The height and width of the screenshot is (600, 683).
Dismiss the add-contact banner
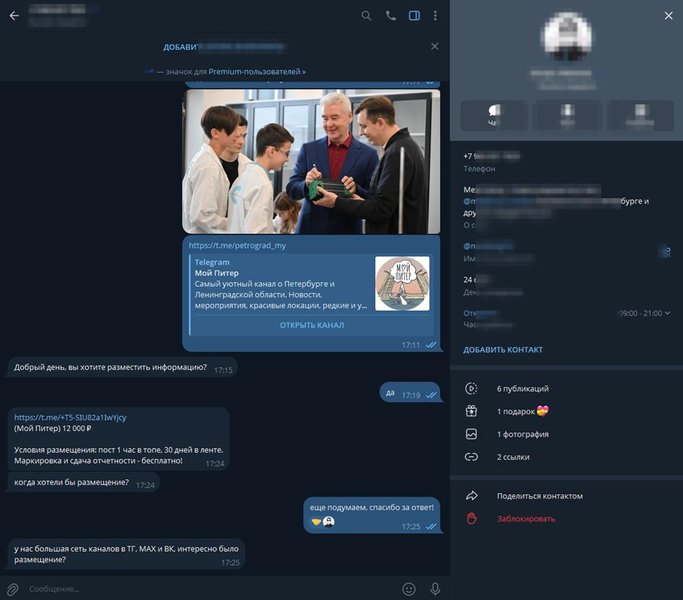(435, 46)
